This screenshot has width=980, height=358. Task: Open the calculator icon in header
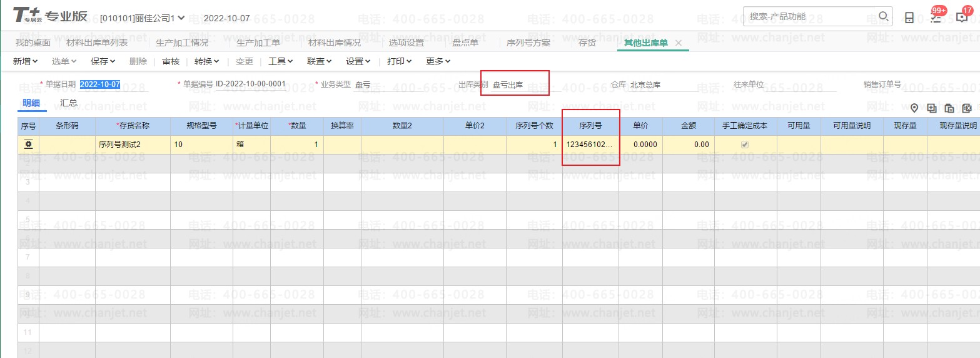pyautogui.click(x=909, y=18)
